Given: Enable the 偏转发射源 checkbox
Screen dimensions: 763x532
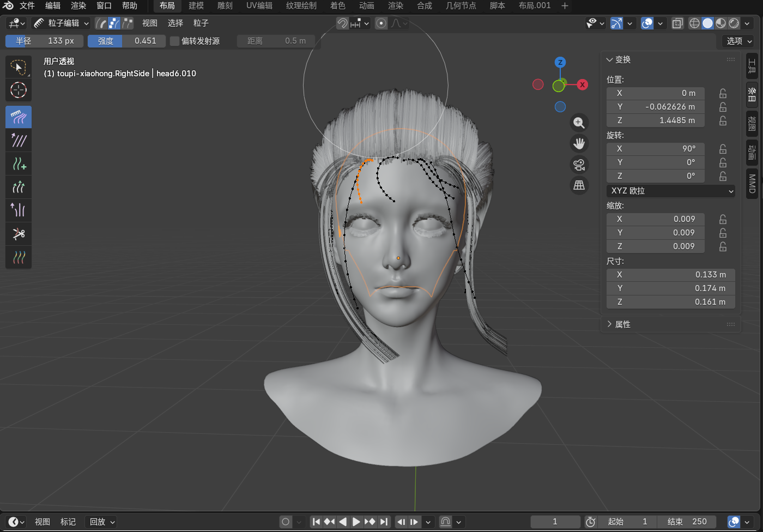Looking at the screenshot, I should [x=174, y=41].
